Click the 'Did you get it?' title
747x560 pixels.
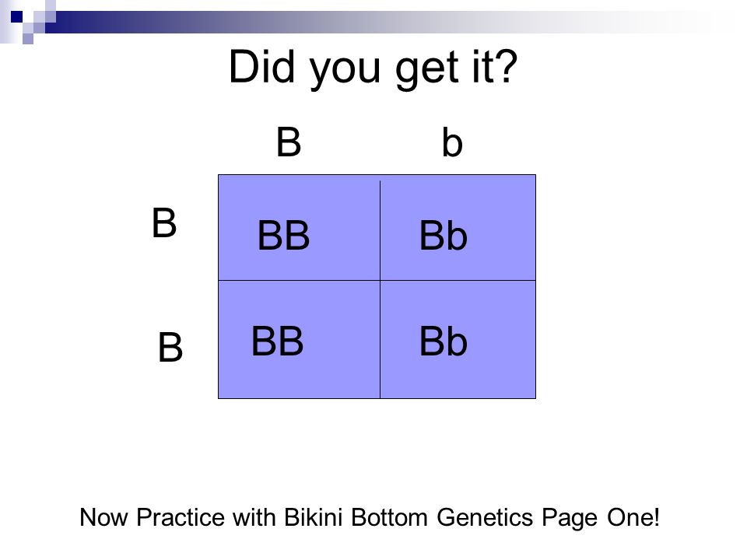(373, 68)
